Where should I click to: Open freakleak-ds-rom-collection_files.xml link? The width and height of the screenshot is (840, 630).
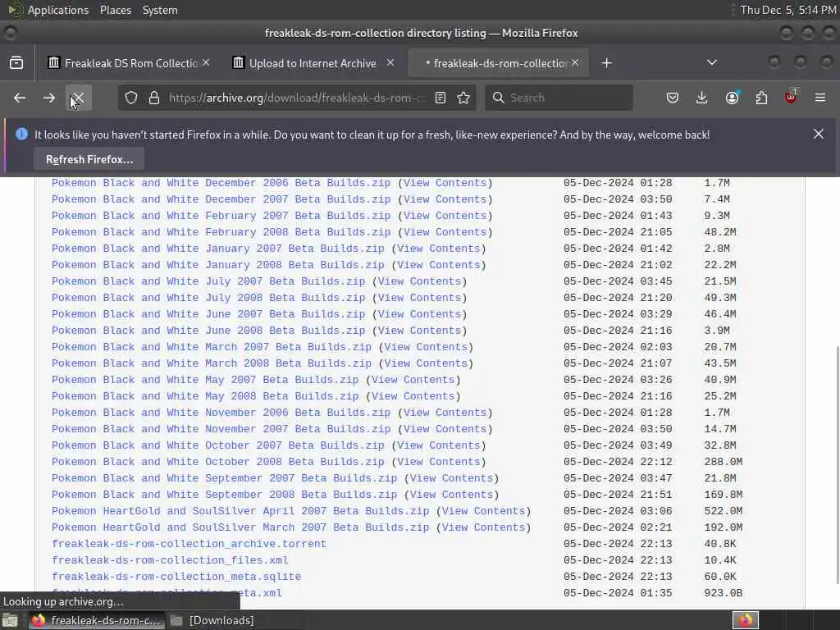170,560
